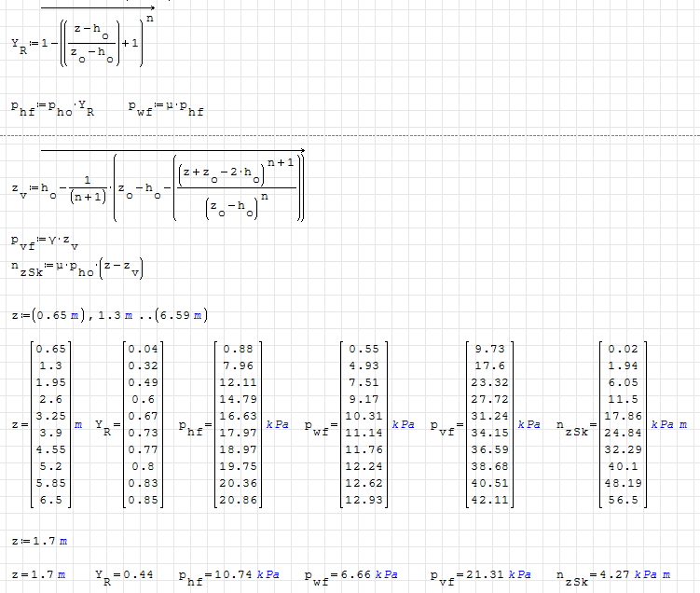The image size is (700, 593).
Task: Click the n_zSk = 4.27 kPa m result
Action: 614,574
